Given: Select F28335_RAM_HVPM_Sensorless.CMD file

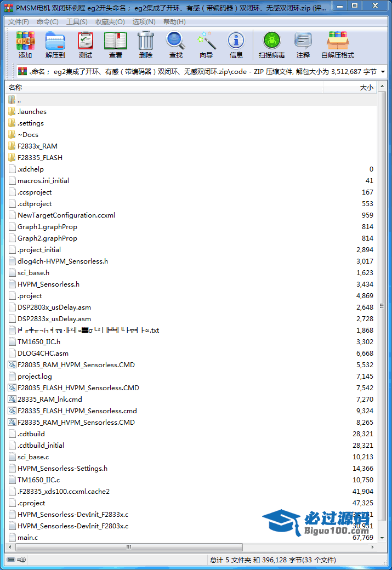Looking at the screenshot, I should click(76, 423).
